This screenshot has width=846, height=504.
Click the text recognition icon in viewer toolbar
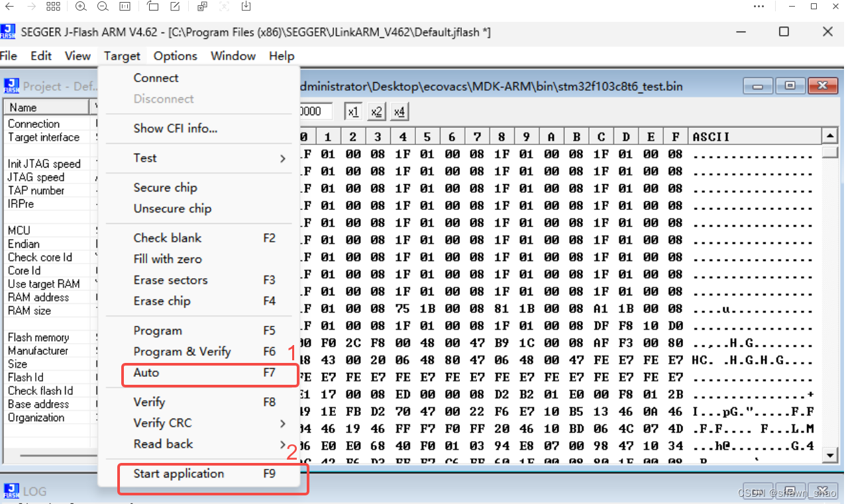click(x=203, y=7)
